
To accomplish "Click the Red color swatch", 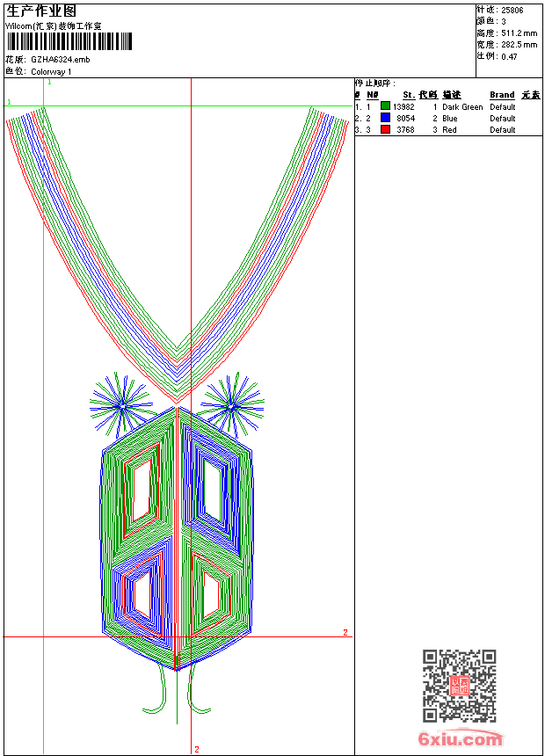I will point(385,129).
